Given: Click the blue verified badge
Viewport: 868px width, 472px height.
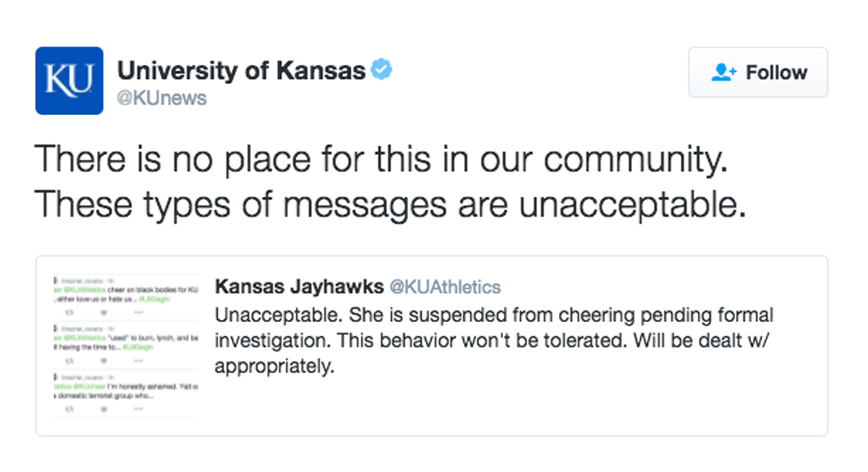Looking at the screenshot, I should tap(382, 70).
